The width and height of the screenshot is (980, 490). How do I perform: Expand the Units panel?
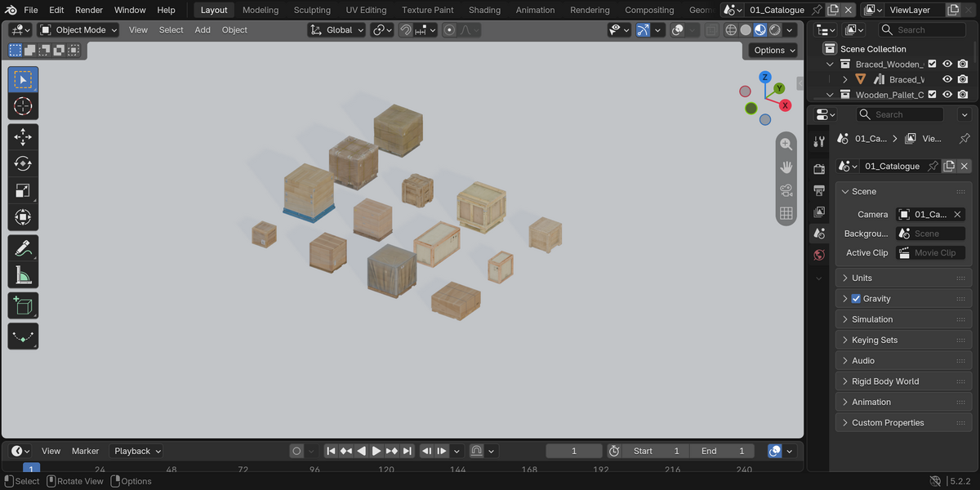pos(903,278)
